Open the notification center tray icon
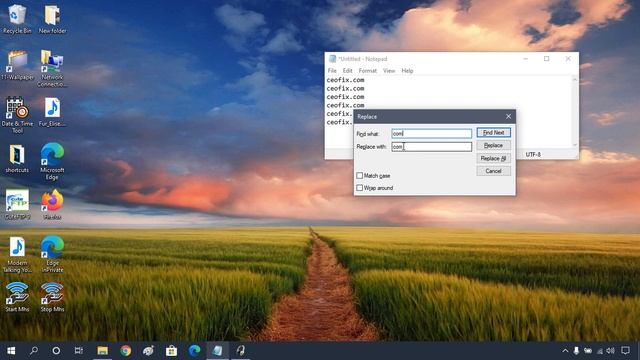Viewport: 640px width, 360px height. tap(625, 351)
